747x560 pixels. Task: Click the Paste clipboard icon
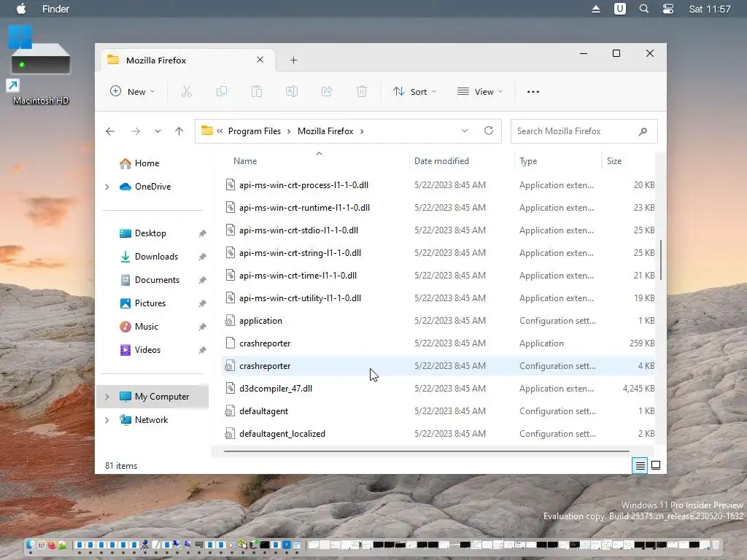[257, 91]
